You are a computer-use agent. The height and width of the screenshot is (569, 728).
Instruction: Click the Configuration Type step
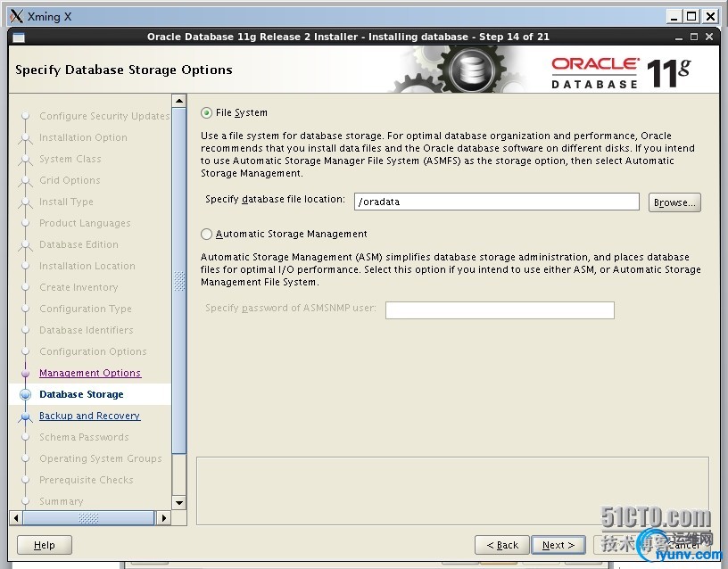(x=86, y=309)
